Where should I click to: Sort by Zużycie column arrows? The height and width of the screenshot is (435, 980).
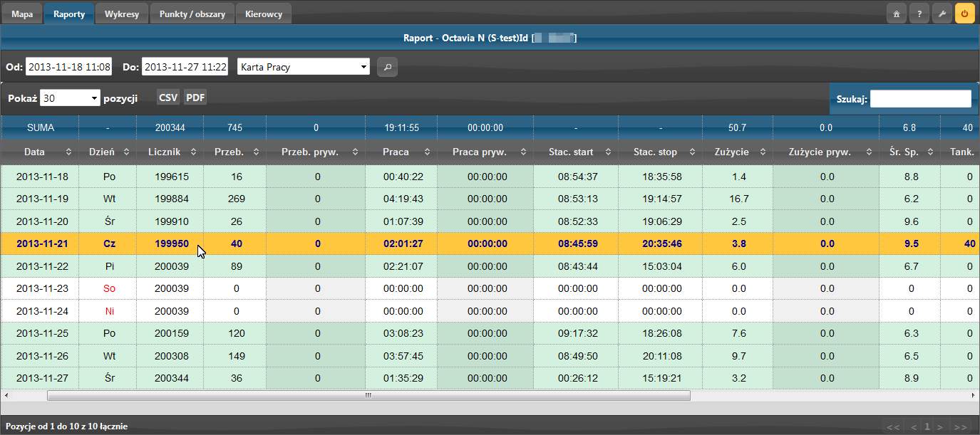tap(763, 152)
